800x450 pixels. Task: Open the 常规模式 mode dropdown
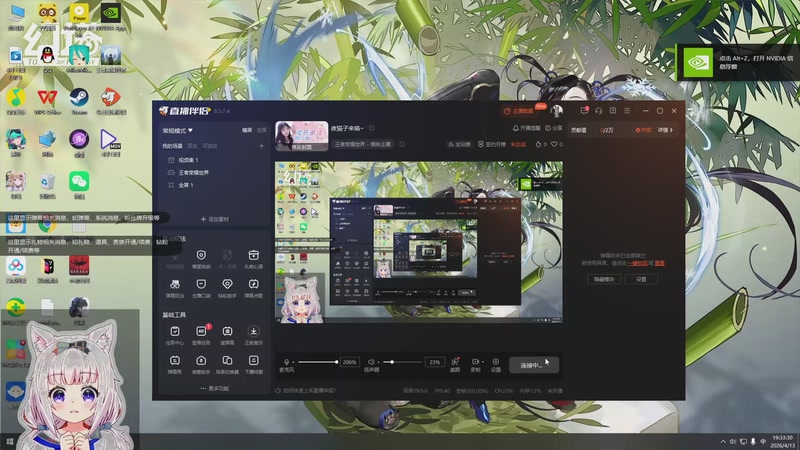(177, 131)
